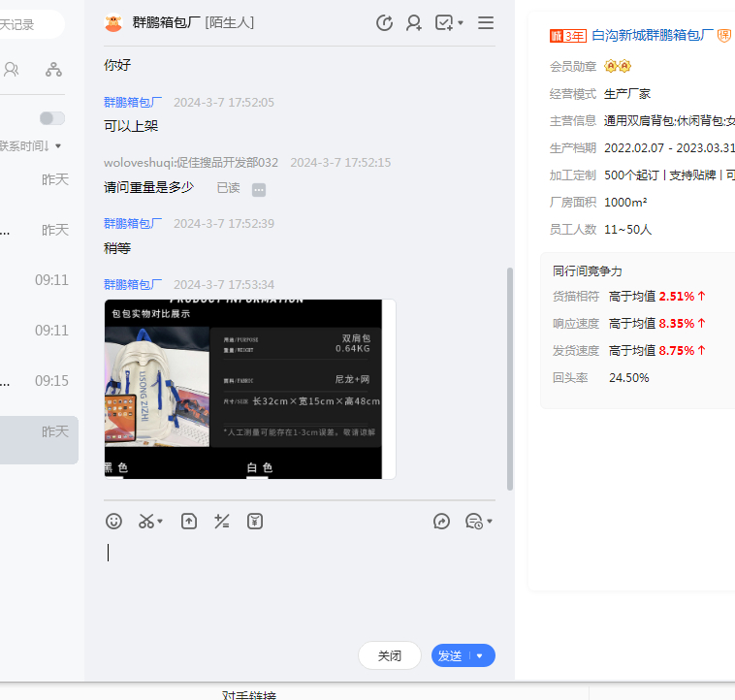Open the calculator icon in chat toolbar
Screen dimensions: 735x700
point(222,522)
